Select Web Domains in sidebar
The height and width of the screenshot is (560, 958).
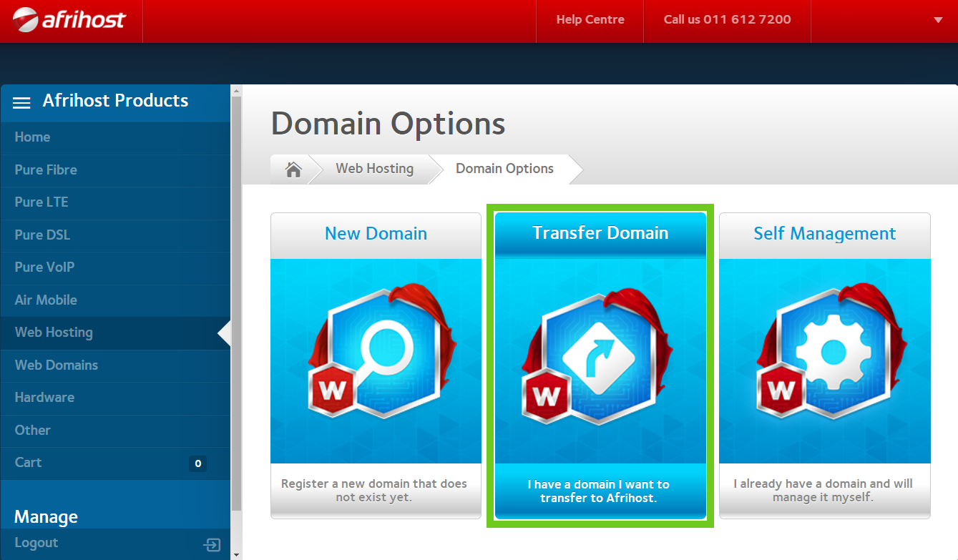(x=57, y=365)
